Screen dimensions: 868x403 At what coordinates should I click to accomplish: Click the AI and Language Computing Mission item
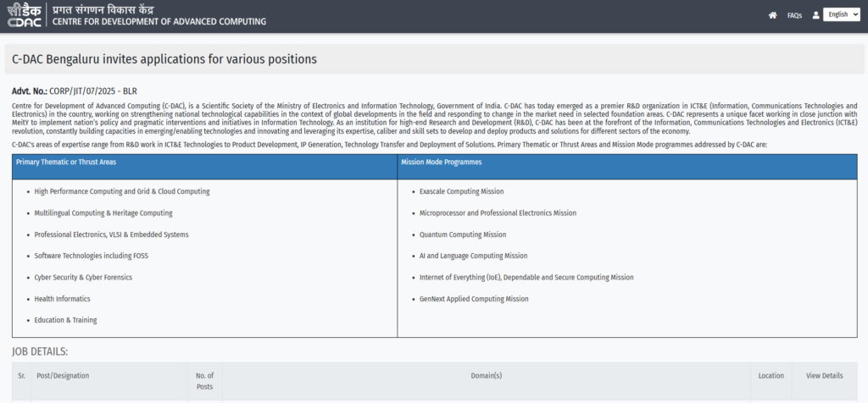[x=473, y=256]
